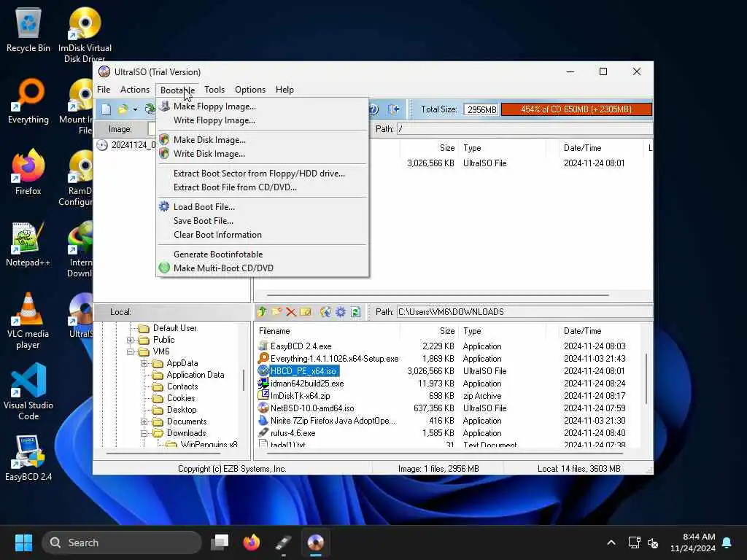Open EasyBCD 2.4 desktop shortcut
The width and height of the screenshot is (747, 560).
pos(28,458)
